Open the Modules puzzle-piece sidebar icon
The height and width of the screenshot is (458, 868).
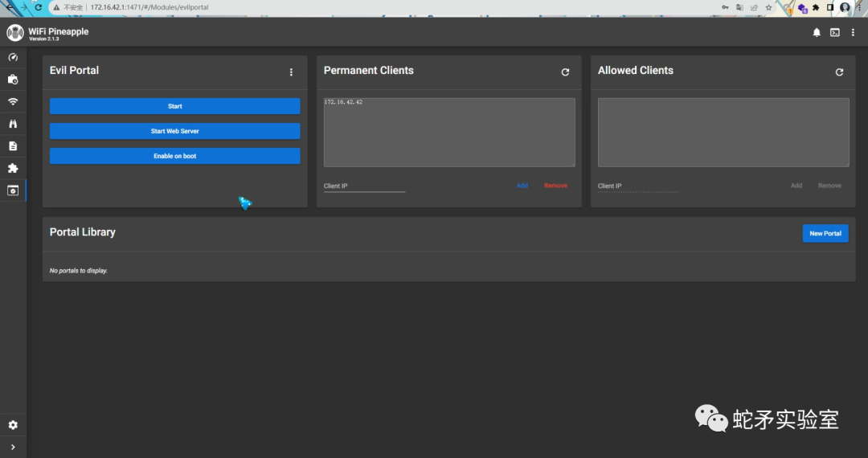[13, 168]
